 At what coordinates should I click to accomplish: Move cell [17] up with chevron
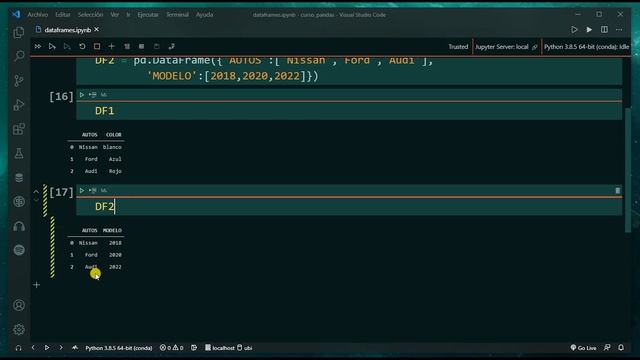(x=36, y=191)
